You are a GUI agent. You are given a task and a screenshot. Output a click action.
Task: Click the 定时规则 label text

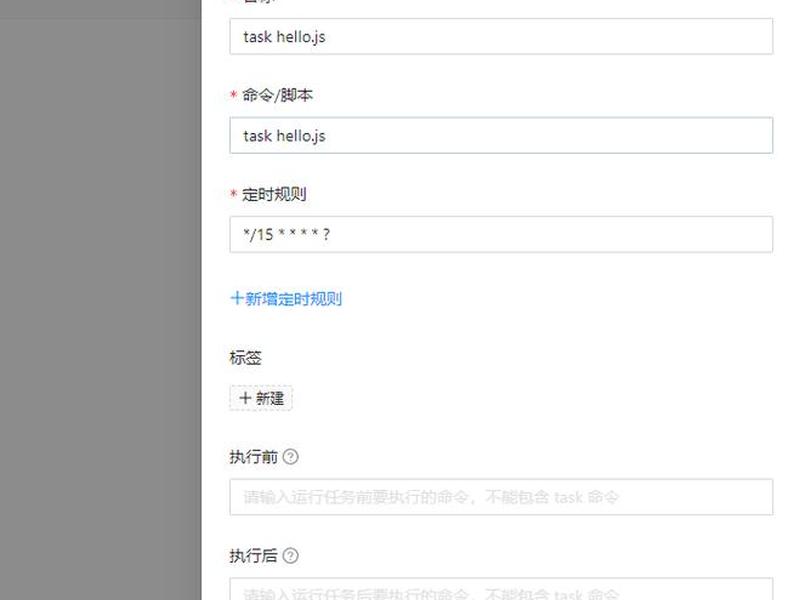coord(274,194)
